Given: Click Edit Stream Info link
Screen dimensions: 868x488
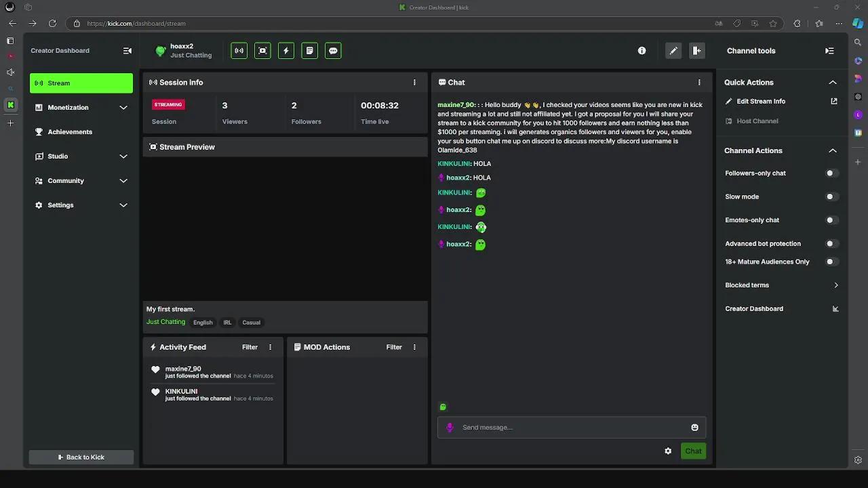Looking at the screenshot, I should tap(761, 102).
